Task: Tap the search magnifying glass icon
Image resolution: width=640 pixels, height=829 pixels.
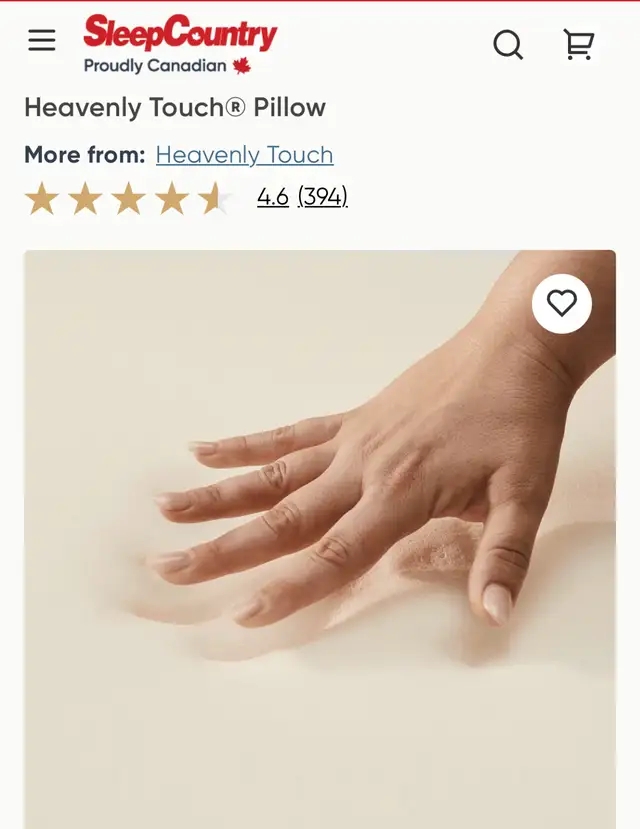Action: pos(508,44)
